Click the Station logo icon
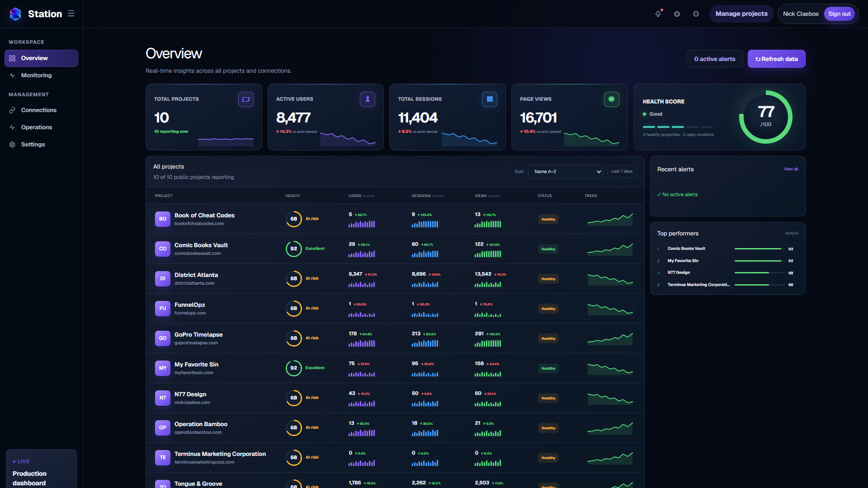The width and height of the screenshot is (868, 488). pyautogui.click(x=15, y=14)
